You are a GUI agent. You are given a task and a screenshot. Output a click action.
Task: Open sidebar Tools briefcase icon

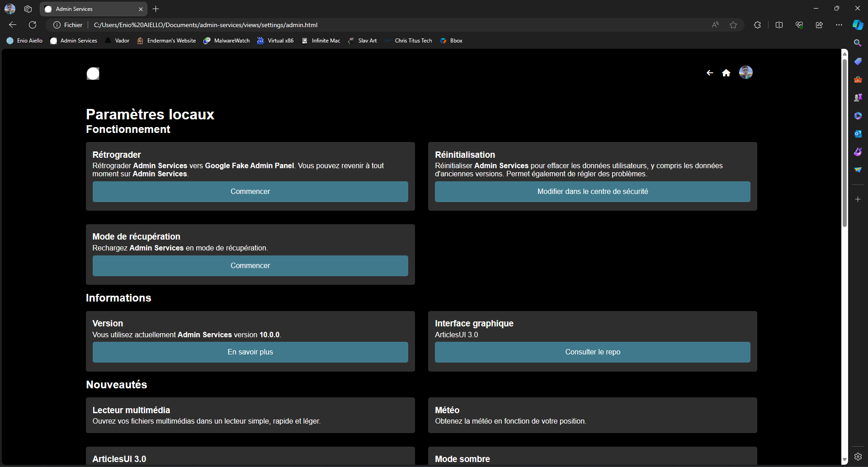(x=858, y=80)
